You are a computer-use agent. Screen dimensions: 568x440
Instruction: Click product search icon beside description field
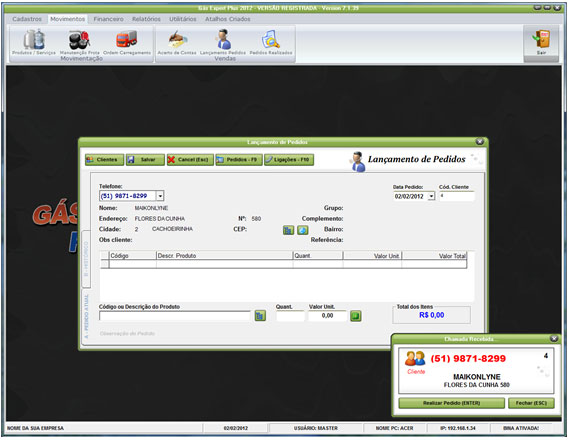[x=260, y=316]
